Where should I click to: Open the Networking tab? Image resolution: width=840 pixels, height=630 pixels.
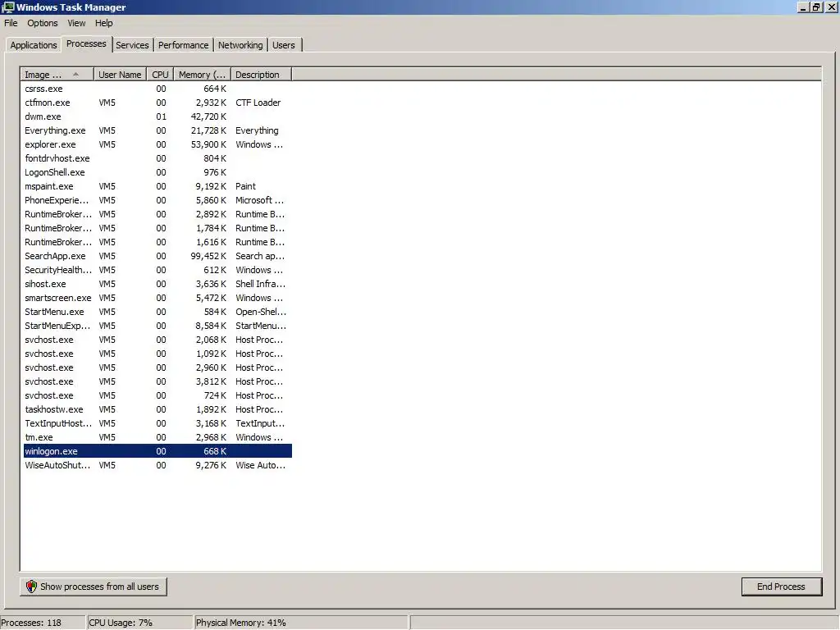[x=240, y=45]
